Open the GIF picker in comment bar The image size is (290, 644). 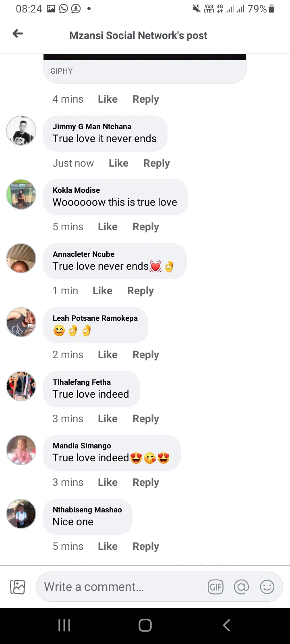[x=215, y=587]
